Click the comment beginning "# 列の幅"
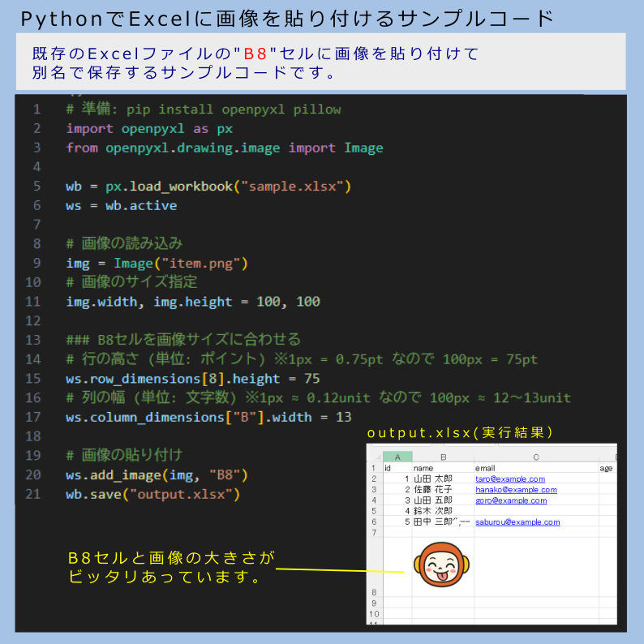Viewport: 644px width, 644px height. click(318, 397)
